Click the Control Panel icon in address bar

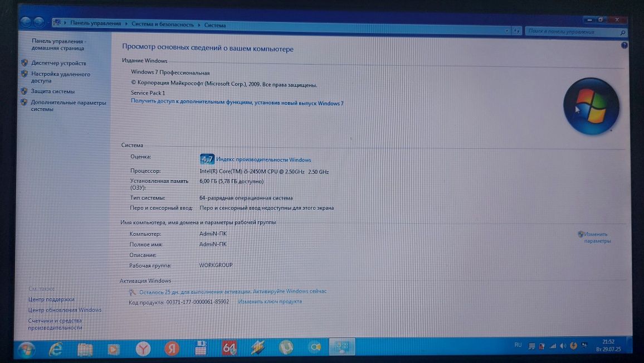57,23
